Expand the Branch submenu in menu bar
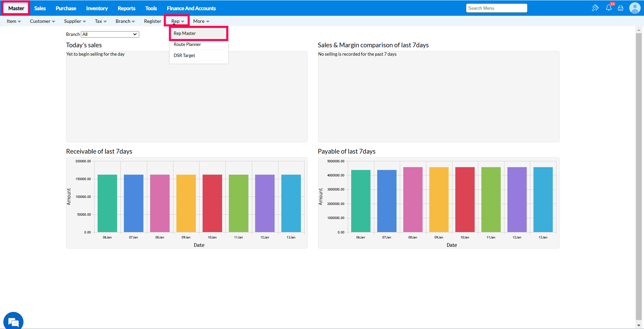This screenshot has width=644, height=329. (x=125, y=21)
